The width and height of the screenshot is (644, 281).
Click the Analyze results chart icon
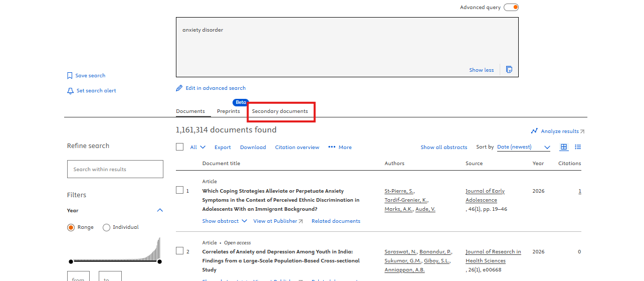point(534,131)
